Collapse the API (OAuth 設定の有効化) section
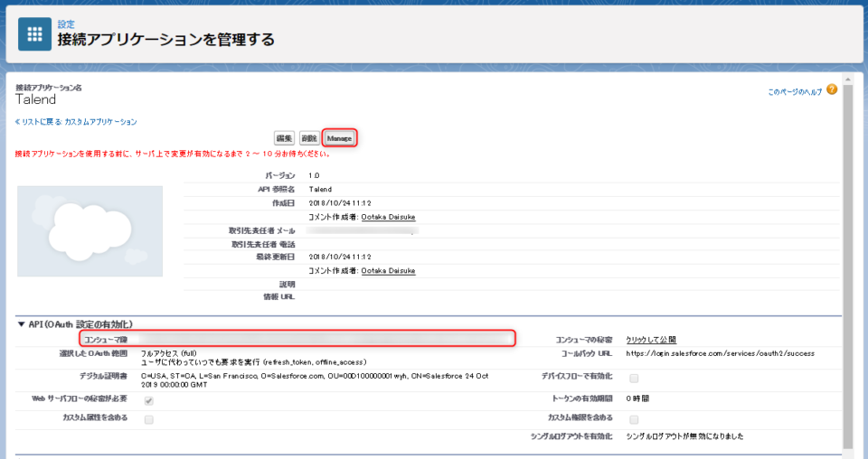The image size is (868, 459). 22,324
